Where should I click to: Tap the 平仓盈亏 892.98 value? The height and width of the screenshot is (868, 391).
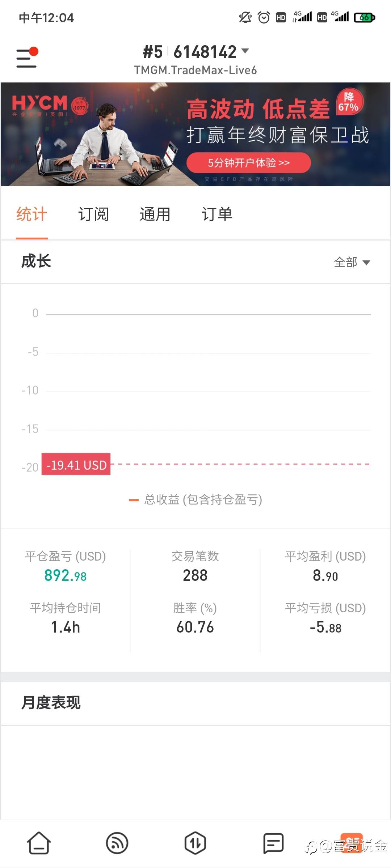tap(66, 575)
